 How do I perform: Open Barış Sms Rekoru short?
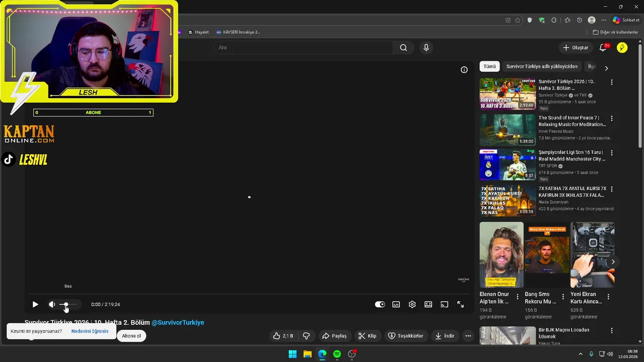[546, 255]
